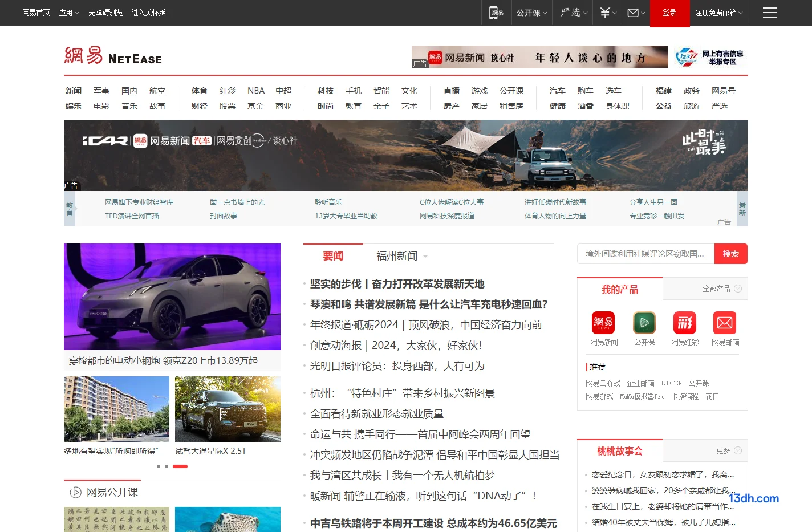812x532 pixels.
Task: Open the 新闻 navigation category
Action: [74, 91]
